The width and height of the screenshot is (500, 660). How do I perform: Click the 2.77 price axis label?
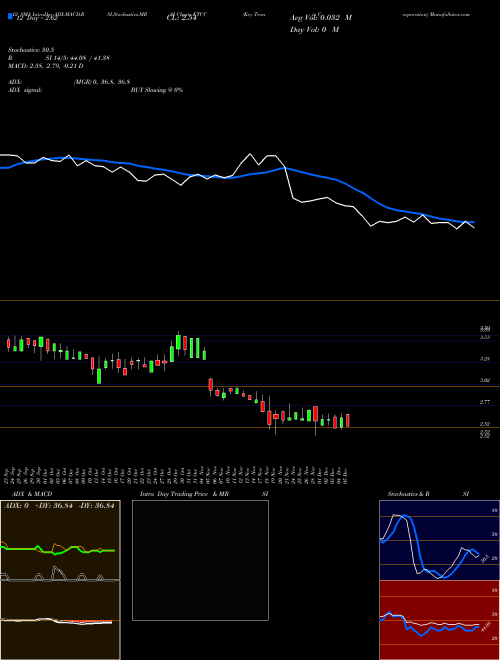tap(485, 402)
